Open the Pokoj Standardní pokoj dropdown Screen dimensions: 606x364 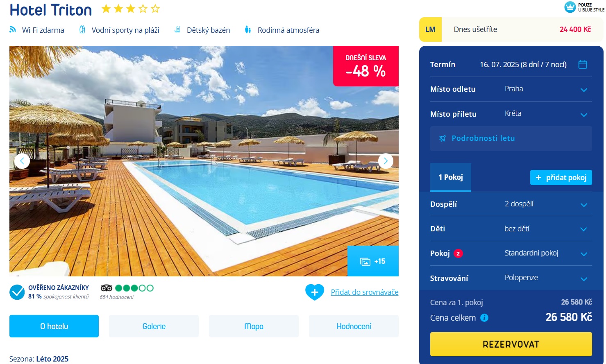pos(511,253)
